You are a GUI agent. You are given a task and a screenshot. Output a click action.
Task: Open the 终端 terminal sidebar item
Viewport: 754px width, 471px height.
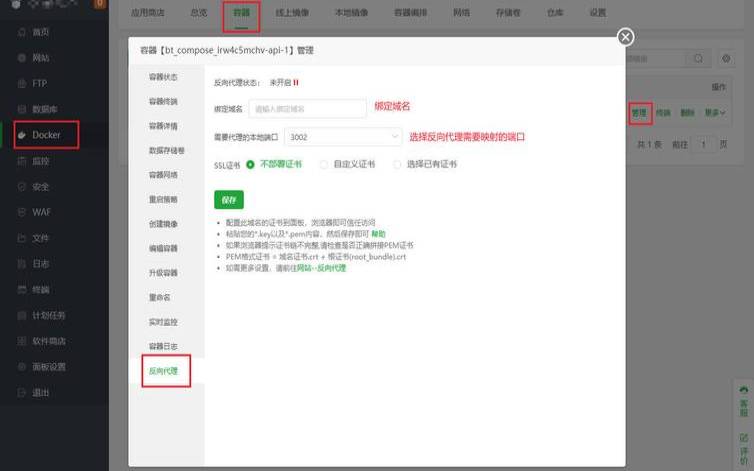40,289
